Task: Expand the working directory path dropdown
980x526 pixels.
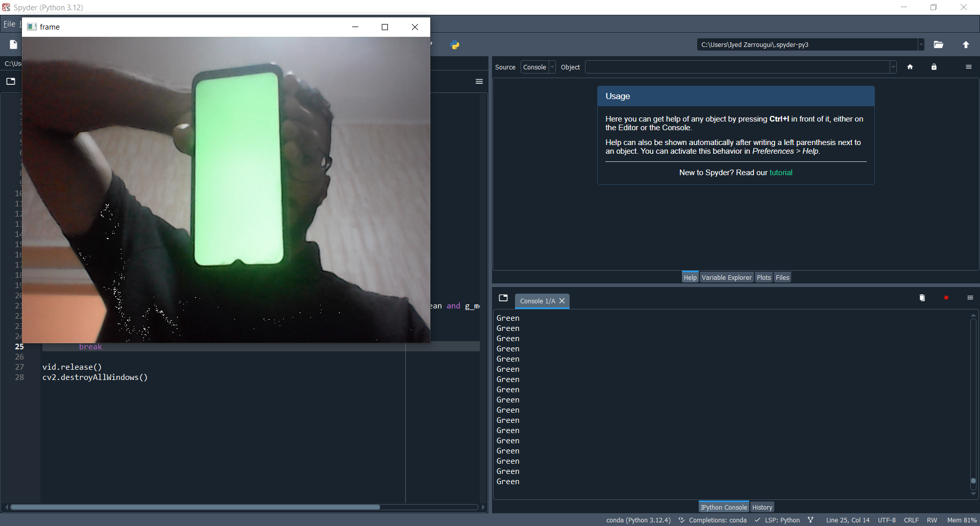Action: (920, 44)
